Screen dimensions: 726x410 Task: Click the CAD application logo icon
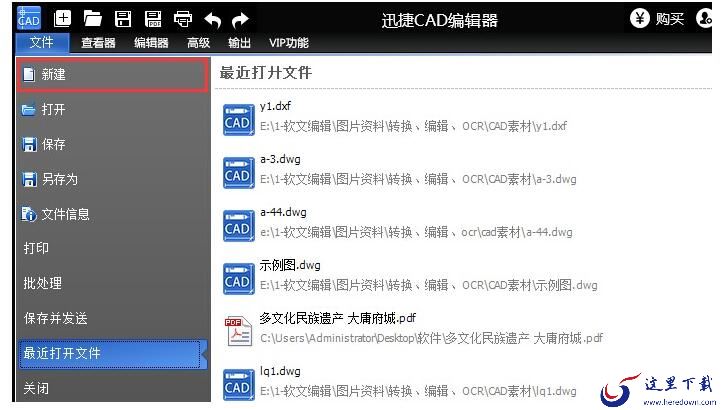click(x=29, y=18)
